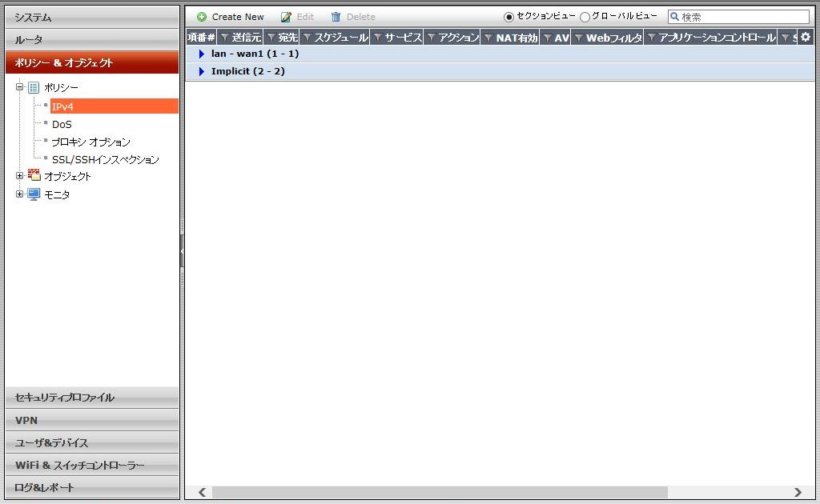Filter icon on スケジュール column
Image resolution: width=820 pixels, height=504 pixels.
pyautogui.click(x=307, y=38)
